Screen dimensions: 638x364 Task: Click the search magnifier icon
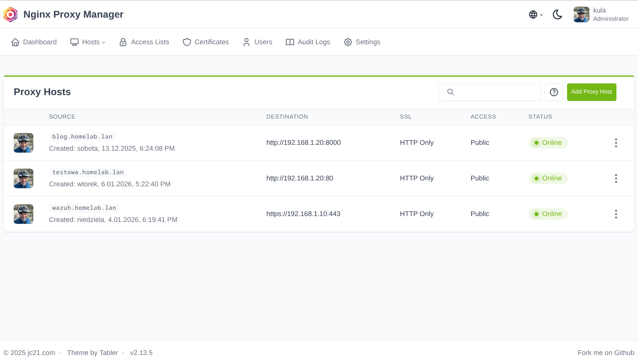[x=450, y=92]
